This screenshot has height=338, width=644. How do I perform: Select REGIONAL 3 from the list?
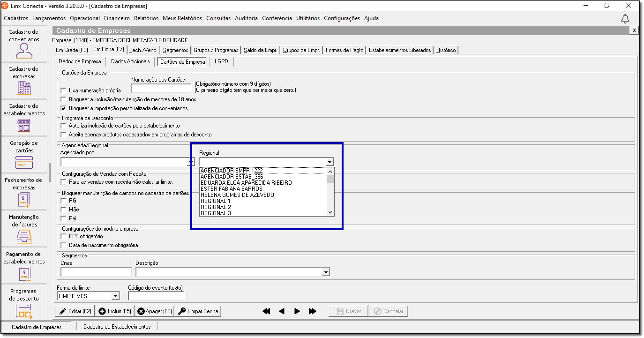click(263, 213)
